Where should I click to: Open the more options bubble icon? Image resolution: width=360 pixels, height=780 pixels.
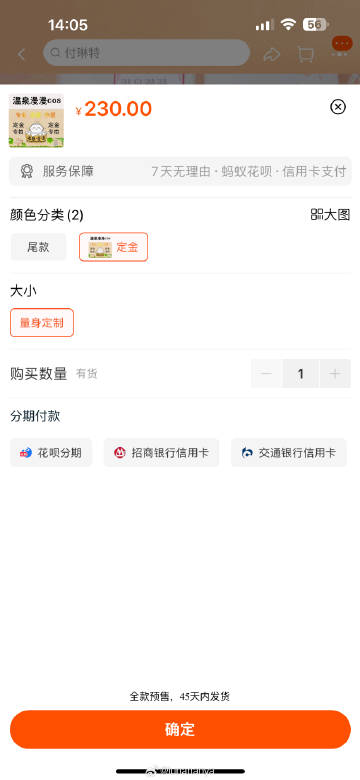(342, 44)
